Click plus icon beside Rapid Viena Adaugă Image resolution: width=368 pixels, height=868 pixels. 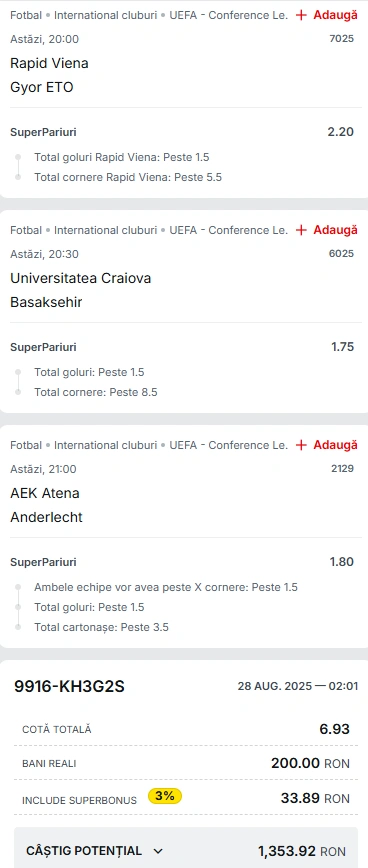pyautogui.click(x=301, y=15)
